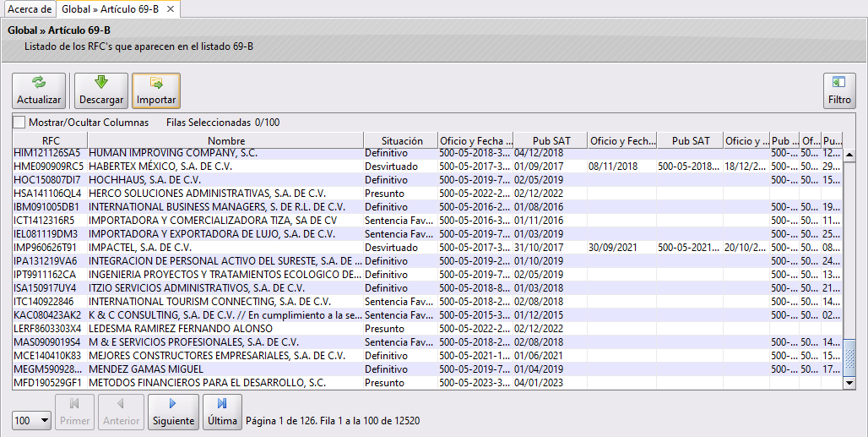Select row INTEGRACION DE PERSONAL ACTIVO DEL SURESTE

[x=427, y=261]
